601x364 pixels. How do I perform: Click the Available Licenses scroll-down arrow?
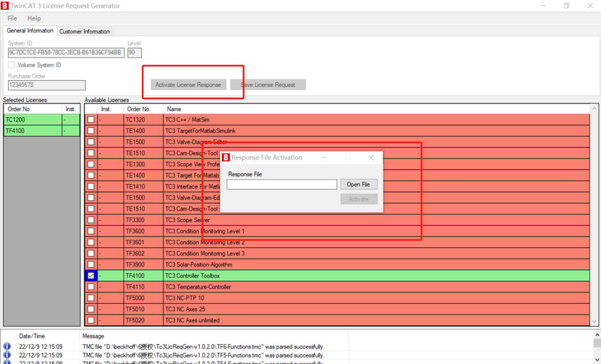point(594,322)
